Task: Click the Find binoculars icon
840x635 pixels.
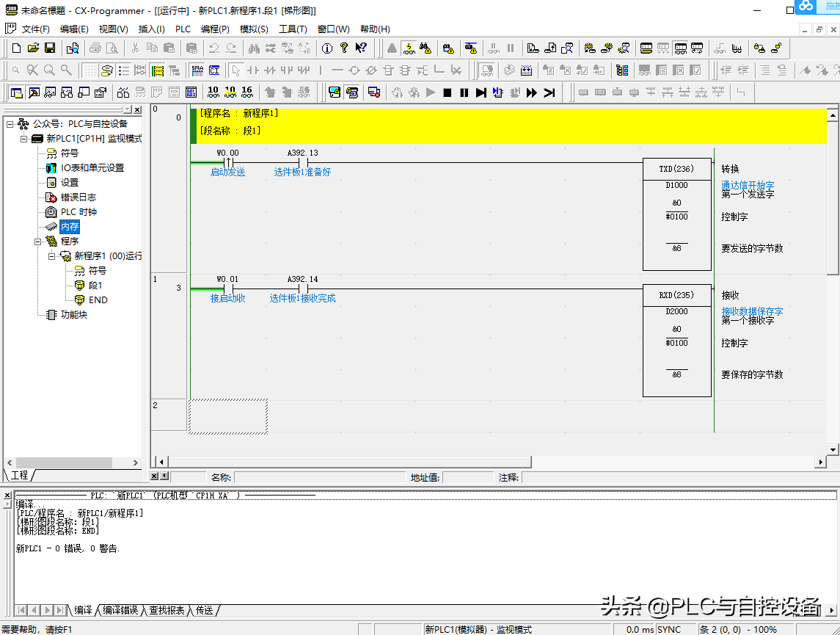Action: tap(254, 48)
